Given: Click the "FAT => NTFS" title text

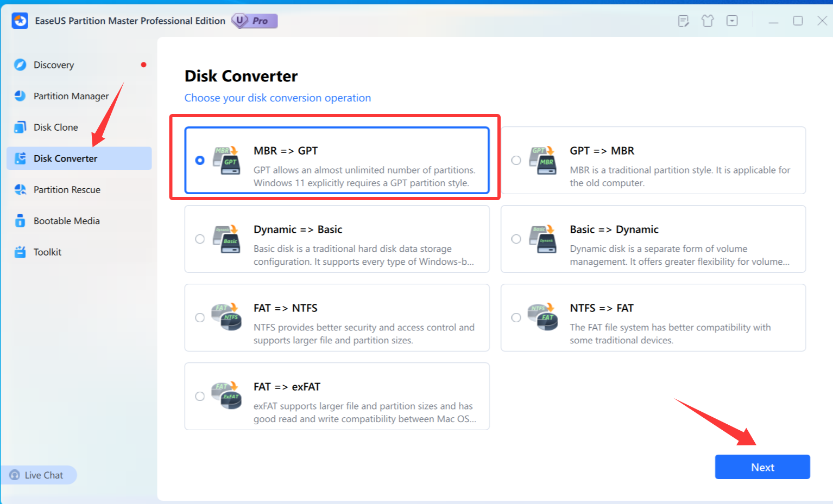Looking at the screenshot, I should [x=285, y=308].
